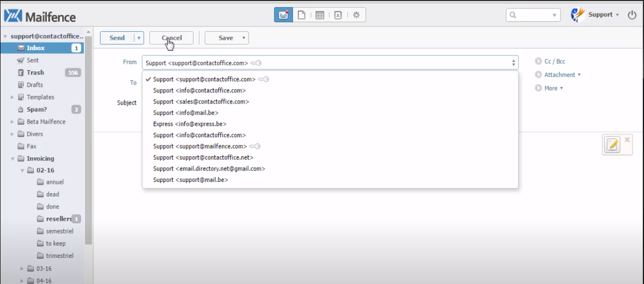This screenshot has height=284, width=644.
Task: Open the Send button dropdown arrow
Action: tap(139, 38)
